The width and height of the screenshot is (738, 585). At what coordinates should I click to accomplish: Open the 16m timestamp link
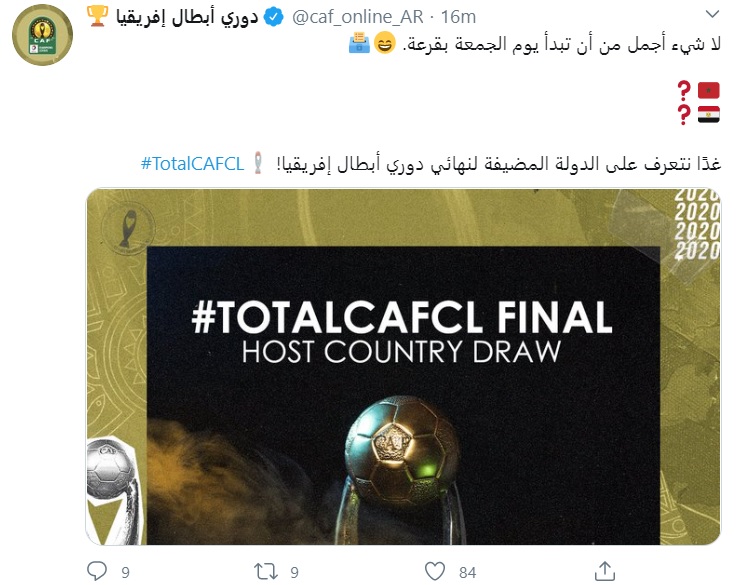(458, 17)
